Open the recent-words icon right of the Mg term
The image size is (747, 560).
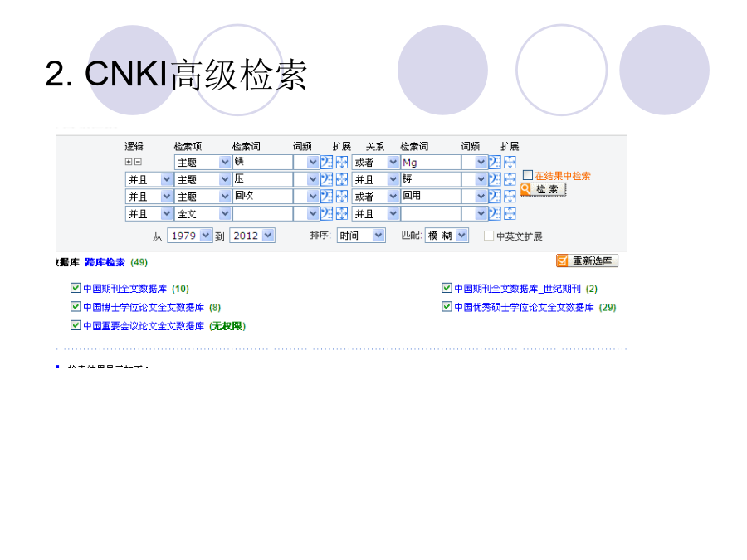pos(495,163)
